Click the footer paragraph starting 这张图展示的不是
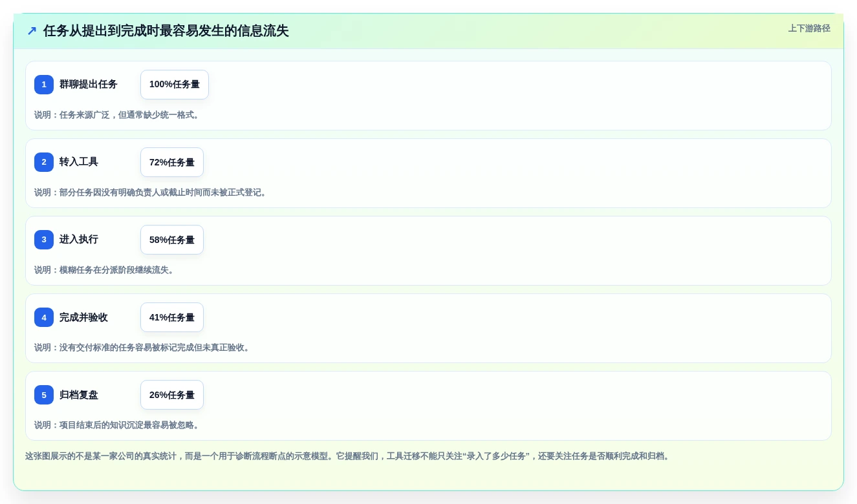The image size is (857, 504). (349, 456)
